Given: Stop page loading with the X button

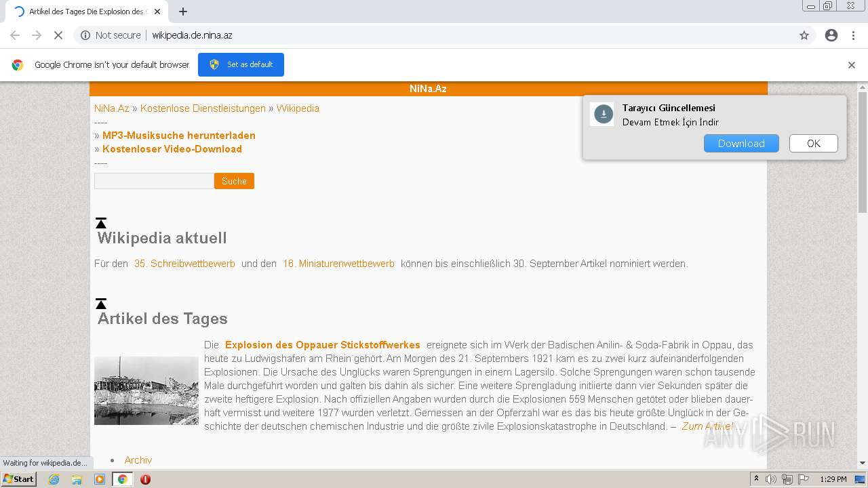Looking at the screenshot, I should click(x=58, y=35).
